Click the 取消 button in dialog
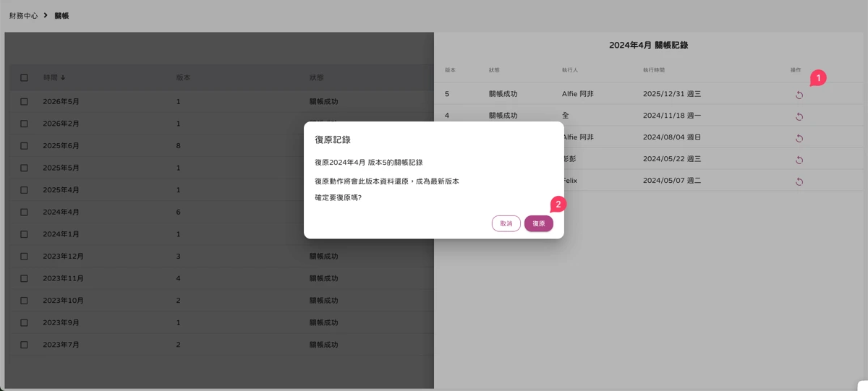Screen dimensions: 868x391 [506, 223]
